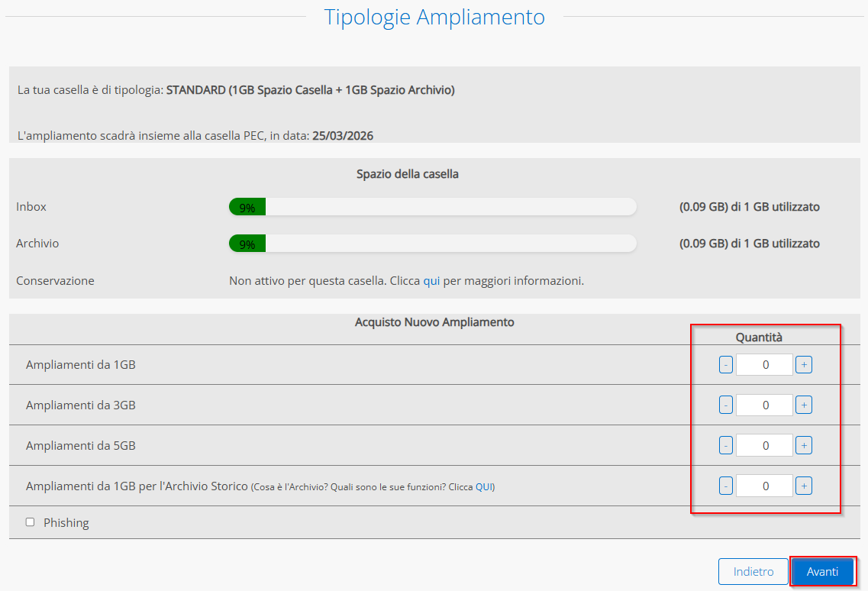Decrease quantity for Ampliamenti da 1GB
The height and width of the screenshot is (591, 868).
(726, 365)
